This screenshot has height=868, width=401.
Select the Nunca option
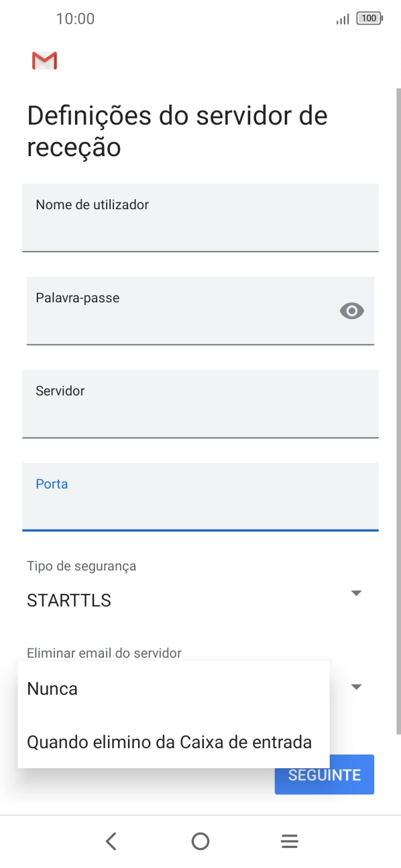(x=52, y=688)
